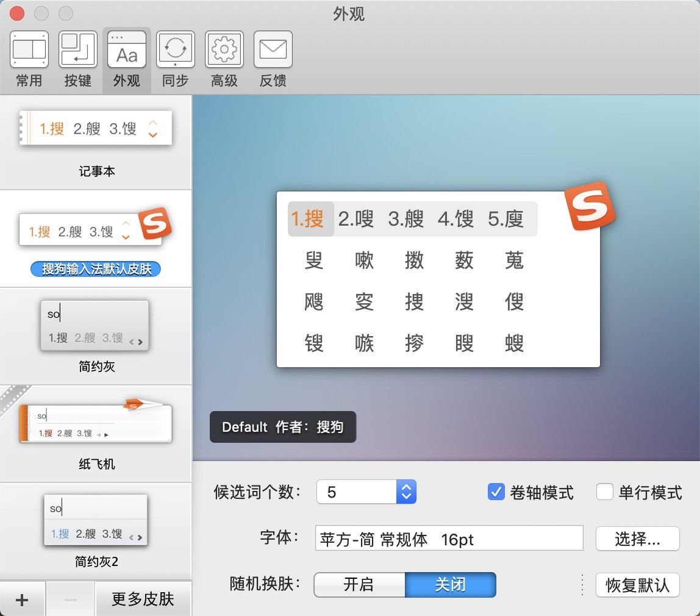This screenshot has height=616, width=700.
Task: Select the 简约灰2 skin thumbnail
Action: 96,520
